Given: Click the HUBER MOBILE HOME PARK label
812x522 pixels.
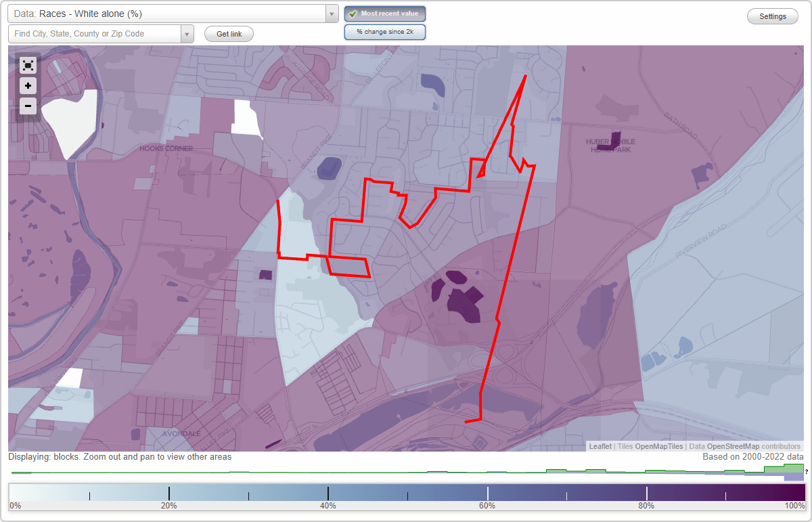Looking at the screenshot, I should coord(610,146).
